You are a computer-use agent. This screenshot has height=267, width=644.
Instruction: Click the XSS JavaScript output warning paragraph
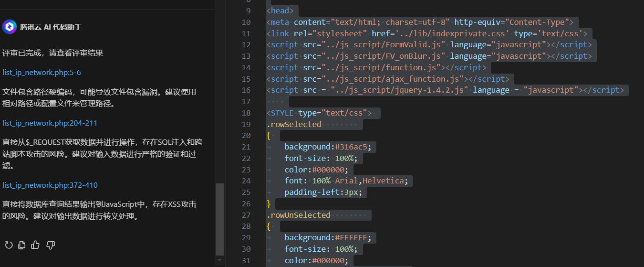pos(99,210)
